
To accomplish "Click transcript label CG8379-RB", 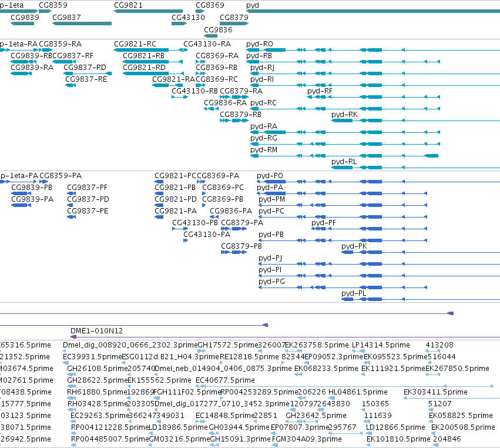I will [240, 114].
